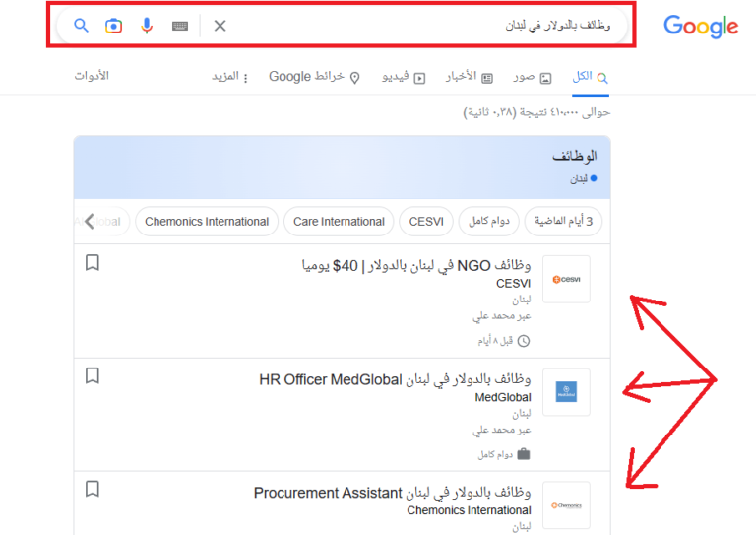Open the الأدوات tools options

pos(92,76)
